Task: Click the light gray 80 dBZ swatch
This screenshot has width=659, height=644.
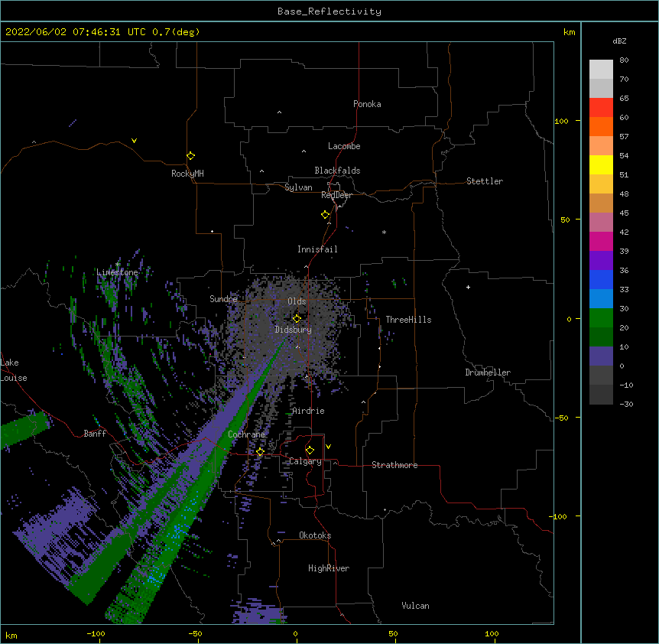Action: (x=601, y=70)
